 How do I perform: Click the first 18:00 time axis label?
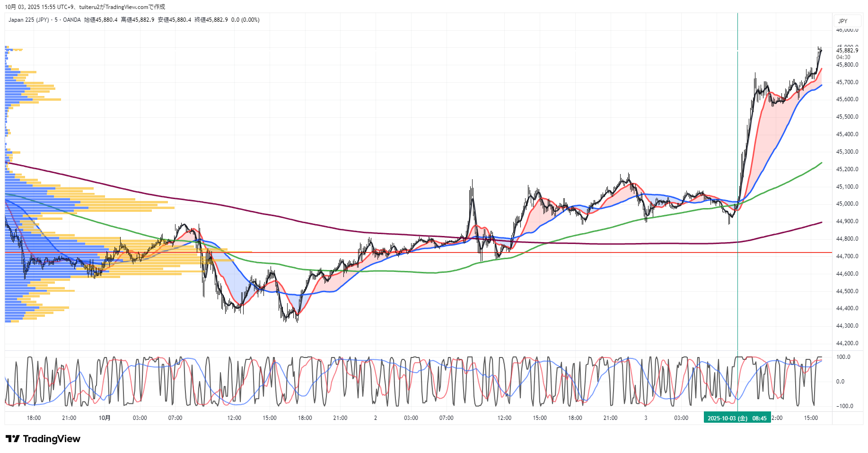(34, 418)
